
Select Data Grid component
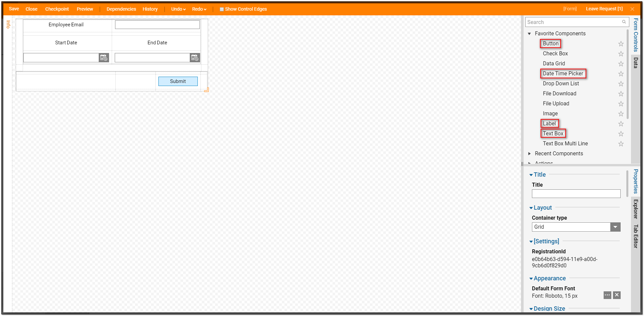554,64
